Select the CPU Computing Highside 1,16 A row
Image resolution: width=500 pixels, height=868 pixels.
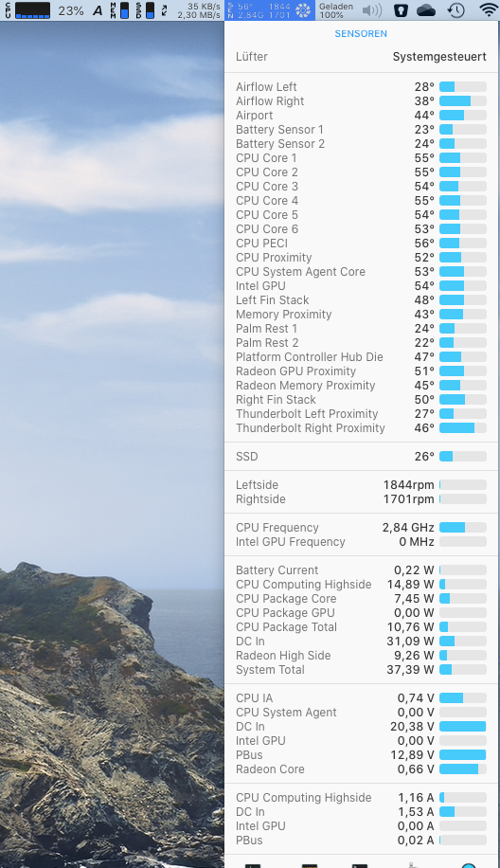pyautogui.click(x=361, y=798)
